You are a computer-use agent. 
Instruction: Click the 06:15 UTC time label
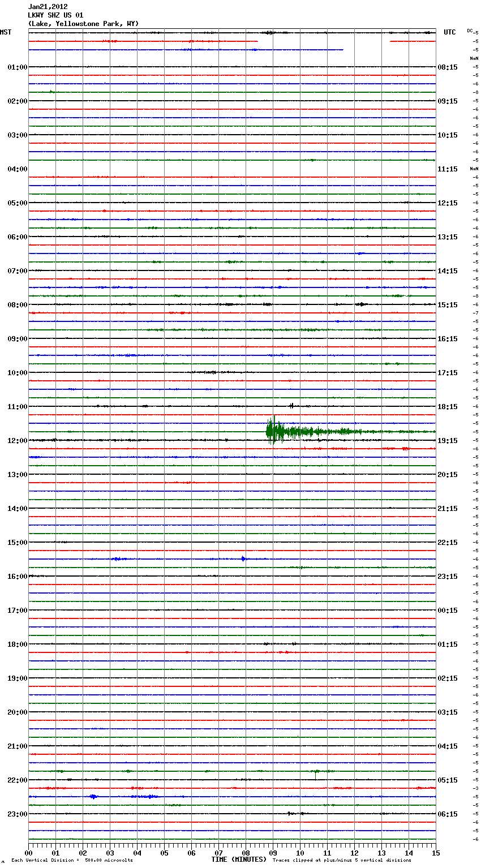click(448, 814)
